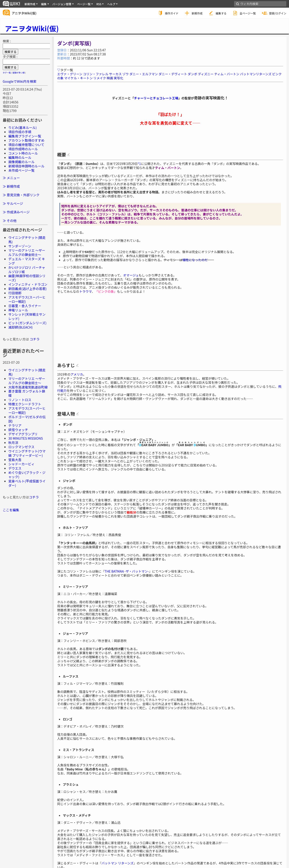Open サンダーゾーン in recent pages list
The image size is (289, 868).
point(20,246)
